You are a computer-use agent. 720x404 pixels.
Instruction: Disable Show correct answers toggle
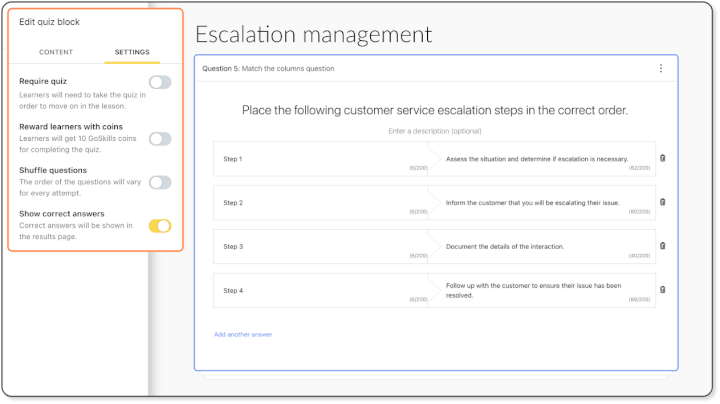click(160, 226)
